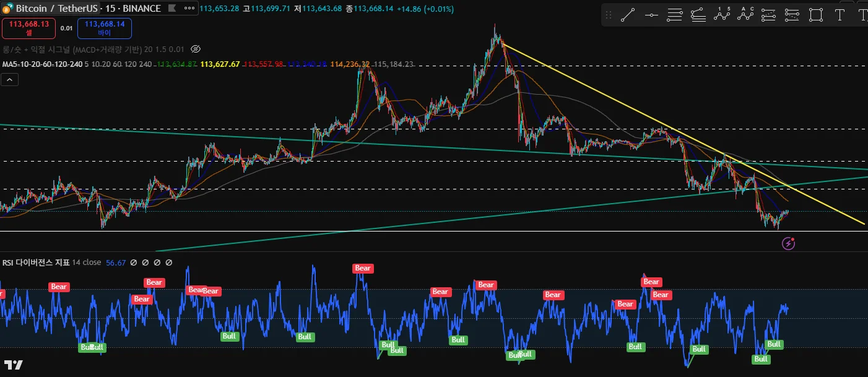Click the long/short signal indicator title

pyautogui.click(x=71, y=49)
